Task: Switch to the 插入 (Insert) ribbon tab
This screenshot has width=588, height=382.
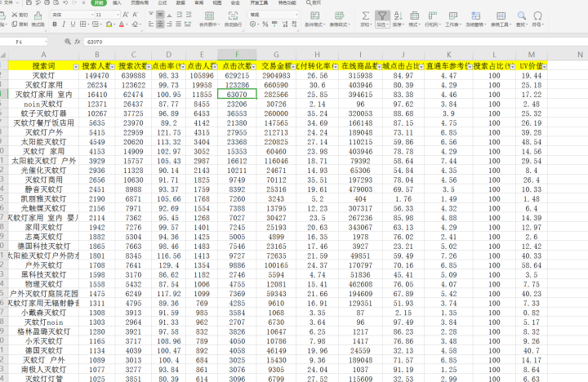Action: click(118, 3)
